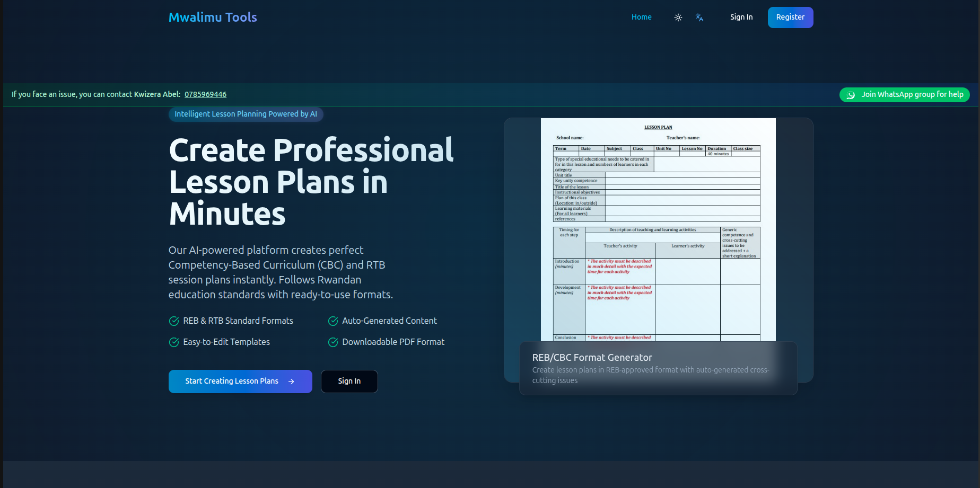The image size is (980, 488).
Task: Click the checkmark next to Auto-Generated Content
Action: [333, 321]
